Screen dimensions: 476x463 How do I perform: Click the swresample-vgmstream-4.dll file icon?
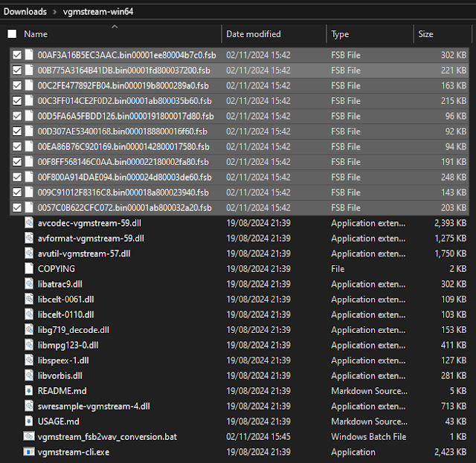[29, 406]
